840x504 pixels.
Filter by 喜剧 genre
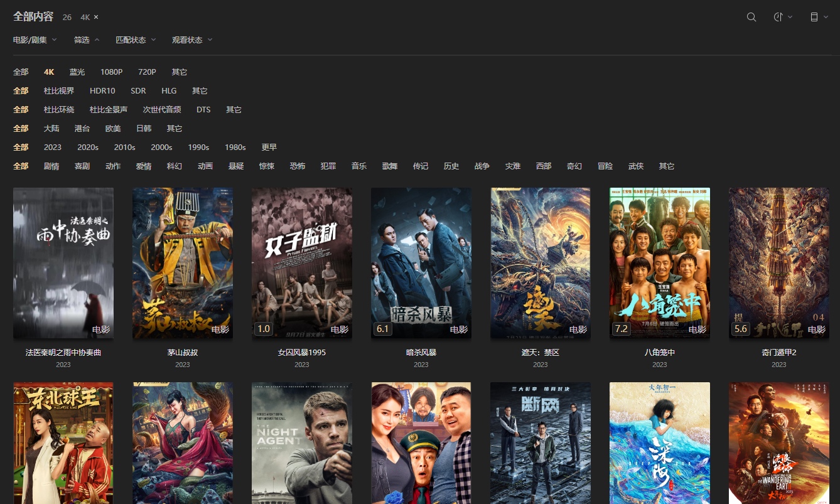82,166
